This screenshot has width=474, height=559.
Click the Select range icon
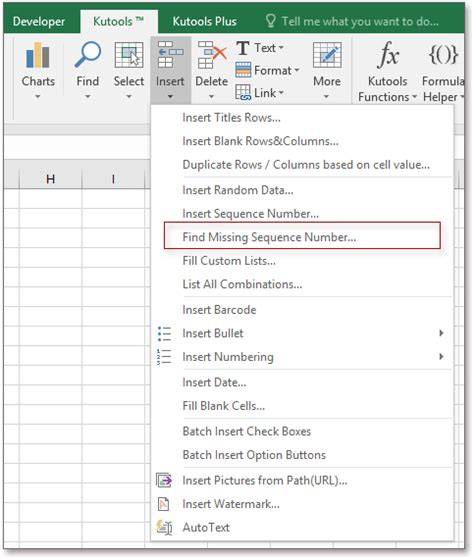click(x=129, y=55)
